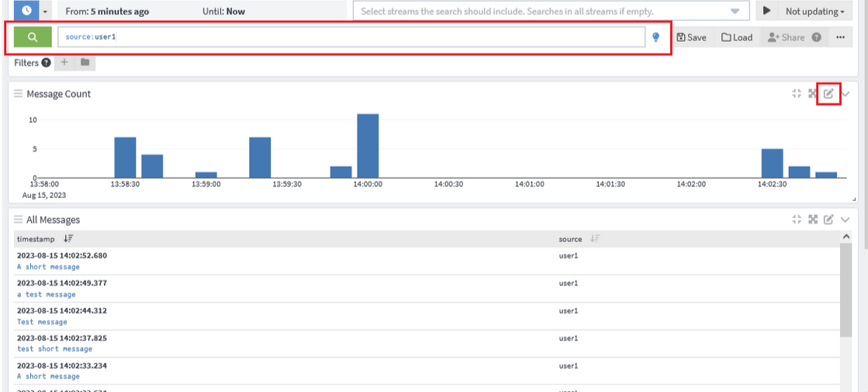The image size is (868, 392).
Task: Load a saved filter via folder icon
Action: pyautogui.click(x=85, y=62)
